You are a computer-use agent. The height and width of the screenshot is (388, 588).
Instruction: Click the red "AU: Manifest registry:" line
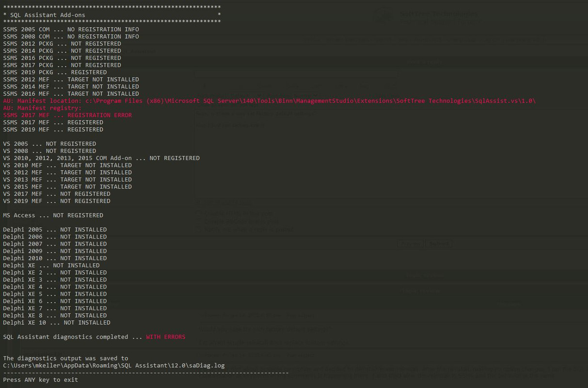pos(42,108)
